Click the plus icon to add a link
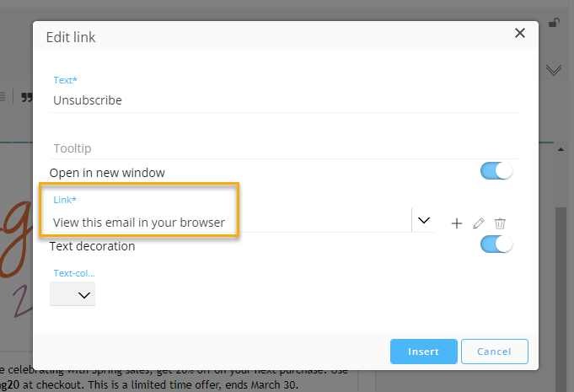Screen dimensions: 574x392 point(457,223)
